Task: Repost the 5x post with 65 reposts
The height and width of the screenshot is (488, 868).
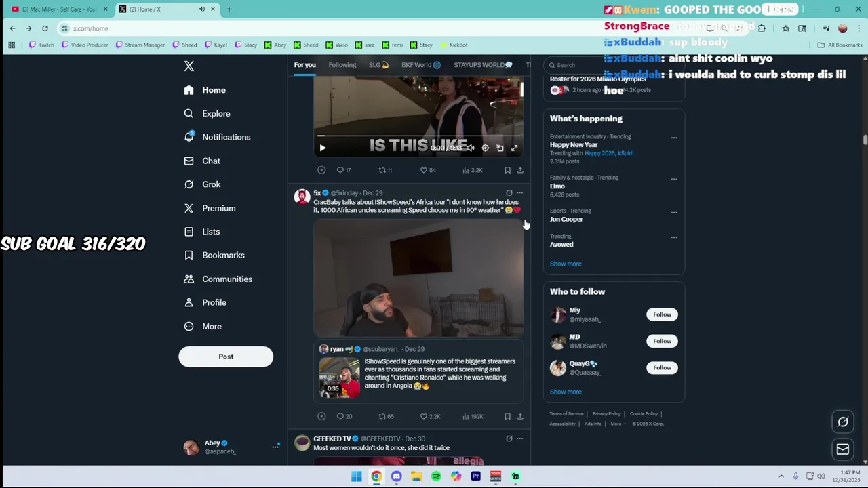Action: tap(386, 416)
